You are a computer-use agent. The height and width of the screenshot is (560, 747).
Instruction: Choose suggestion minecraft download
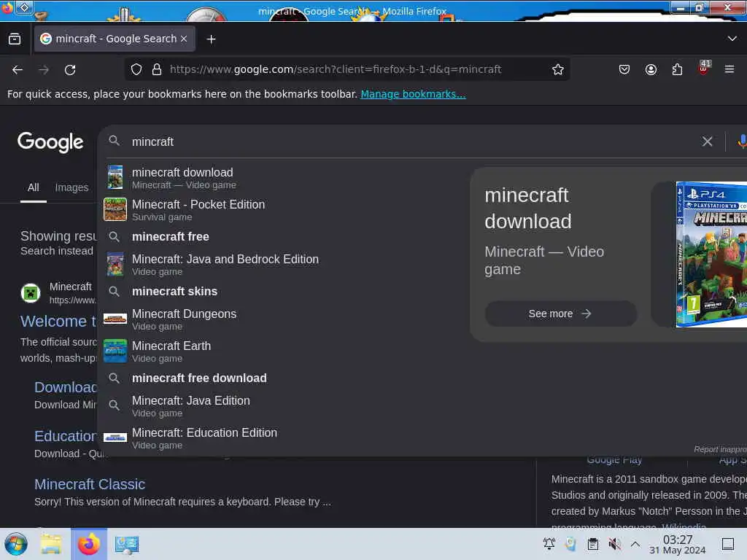tap(284, 178)
